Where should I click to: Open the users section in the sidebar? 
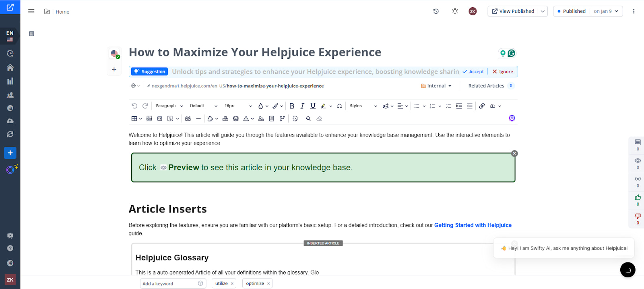pos(10,95)
